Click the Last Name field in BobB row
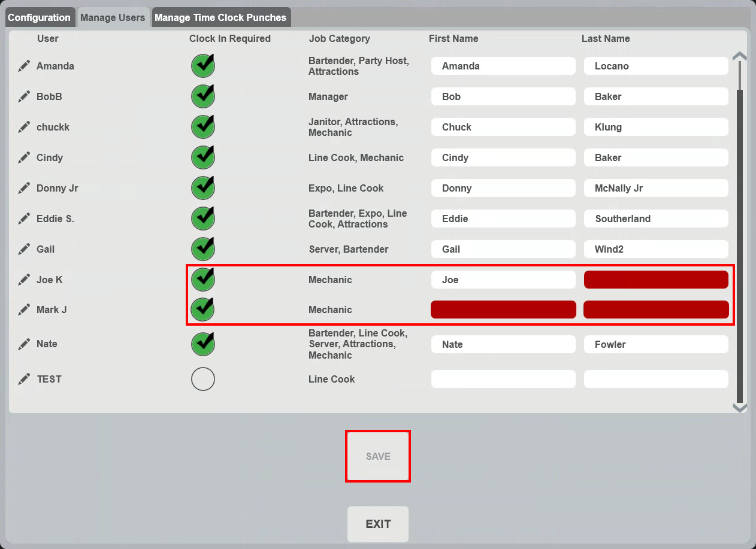Image resolution: width=756 pixels, height=549 pixels. [x=656, y=96]
